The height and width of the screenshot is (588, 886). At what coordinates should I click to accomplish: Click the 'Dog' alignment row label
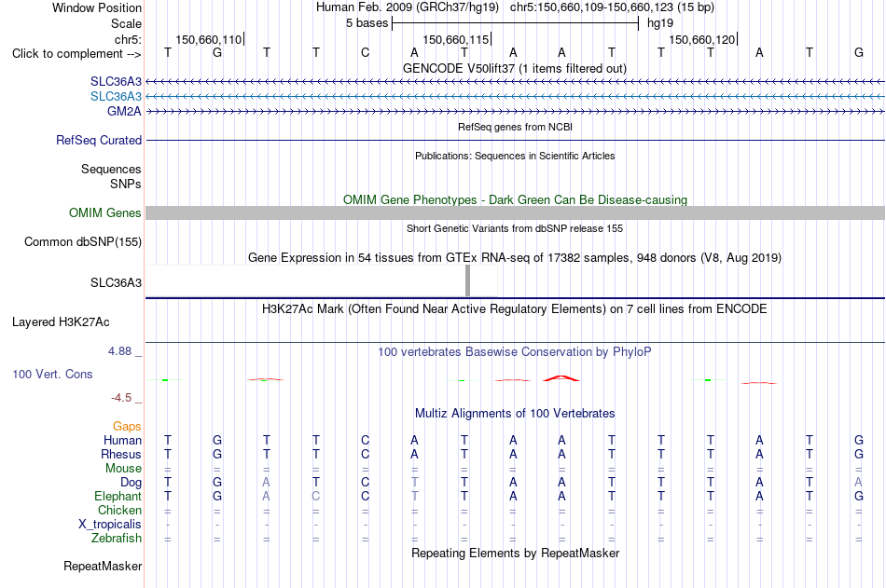pos(132,483)
